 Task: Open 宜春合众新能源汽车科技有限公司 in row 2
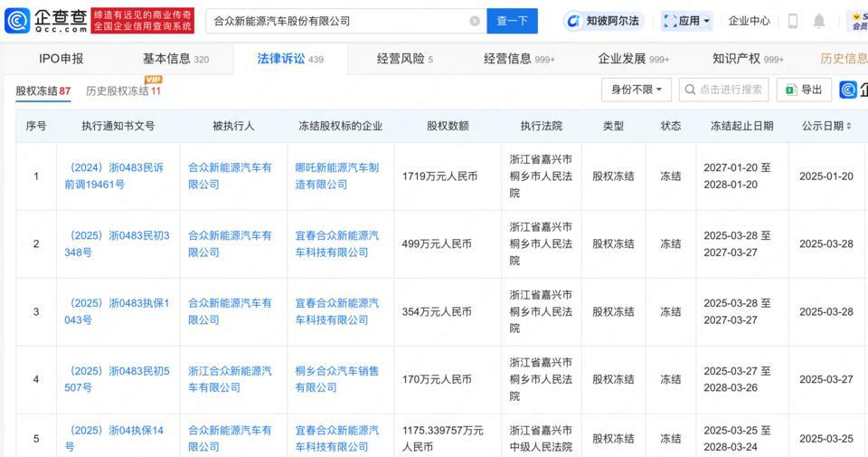click(337, 243)
